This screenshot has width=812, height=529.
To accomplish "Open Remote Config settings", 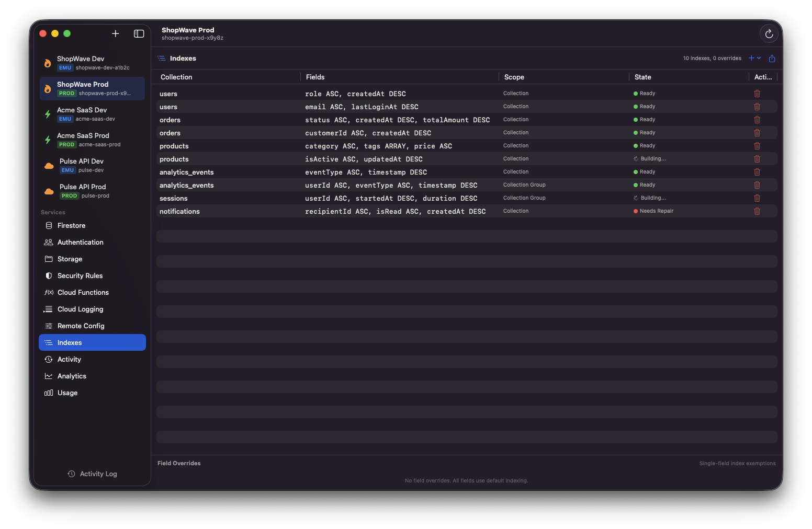I will point(81,326).
